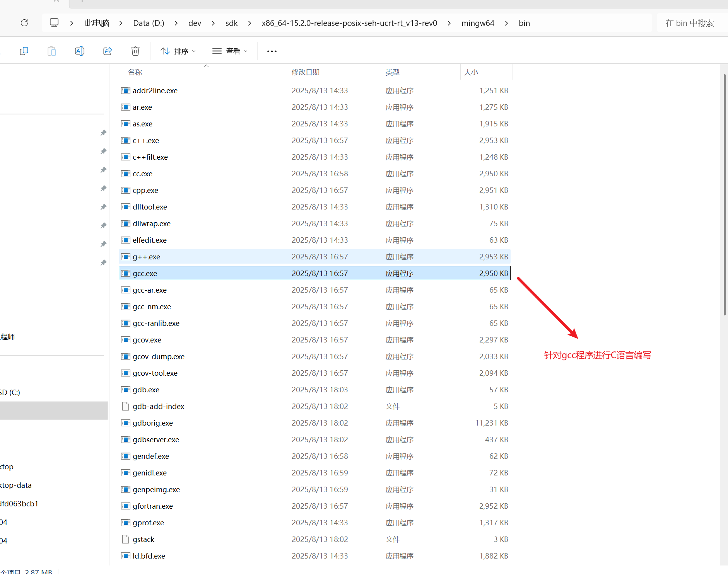This screenshot has height=574, width=728.
Task: Click the g++.exe file icon
Action: (x=125, y=257)
